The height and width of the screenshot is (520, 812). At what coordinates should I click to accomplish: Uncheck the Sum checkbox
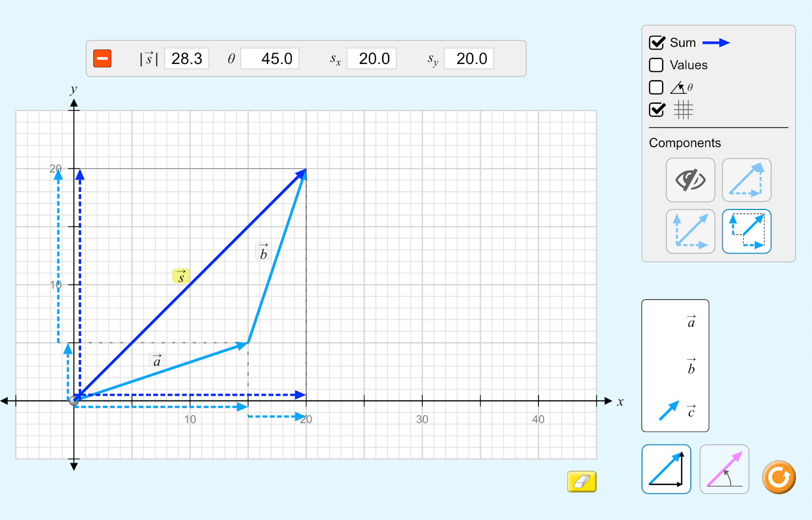pyautogui.click(x=657, y=43)
